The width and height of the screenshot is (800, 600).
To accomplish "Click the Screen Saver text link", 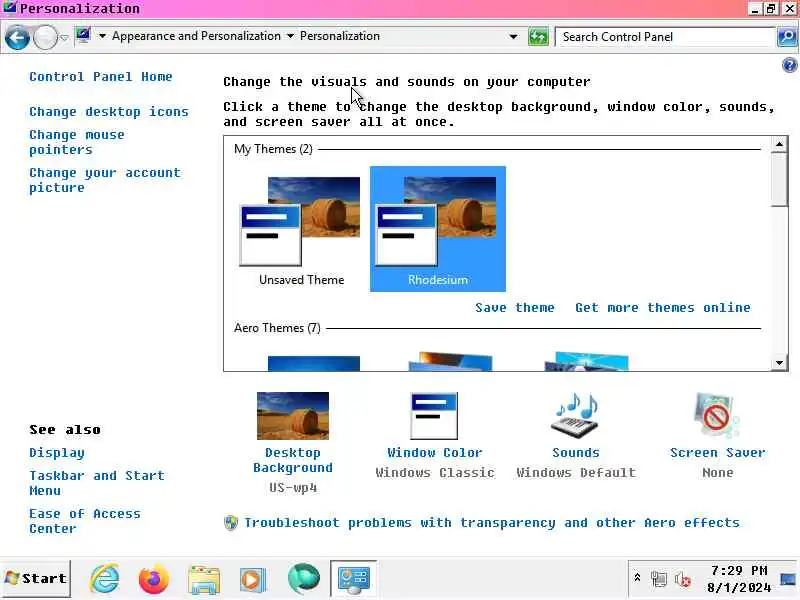I will (717, 453).
